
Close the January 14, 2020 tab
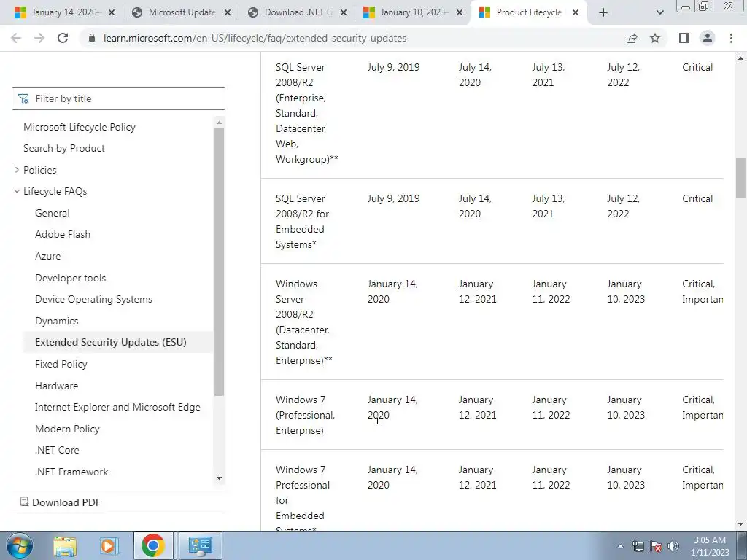tap(112, 12)
